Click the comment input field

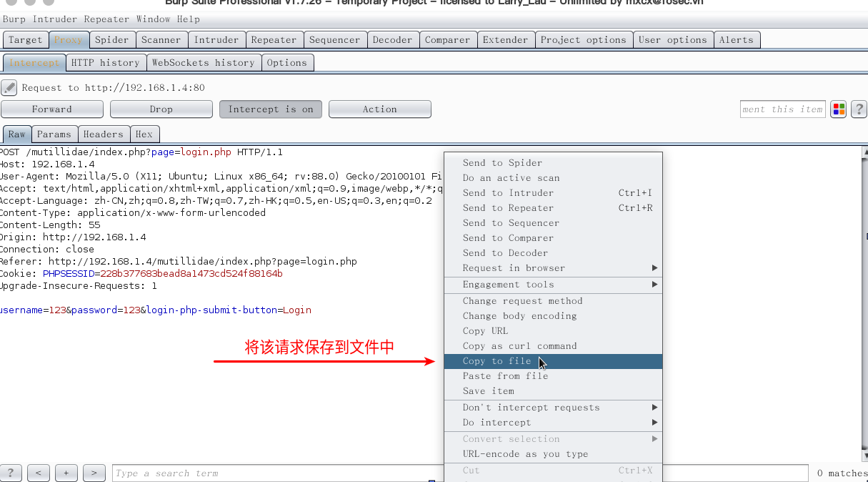click(783, 109)
